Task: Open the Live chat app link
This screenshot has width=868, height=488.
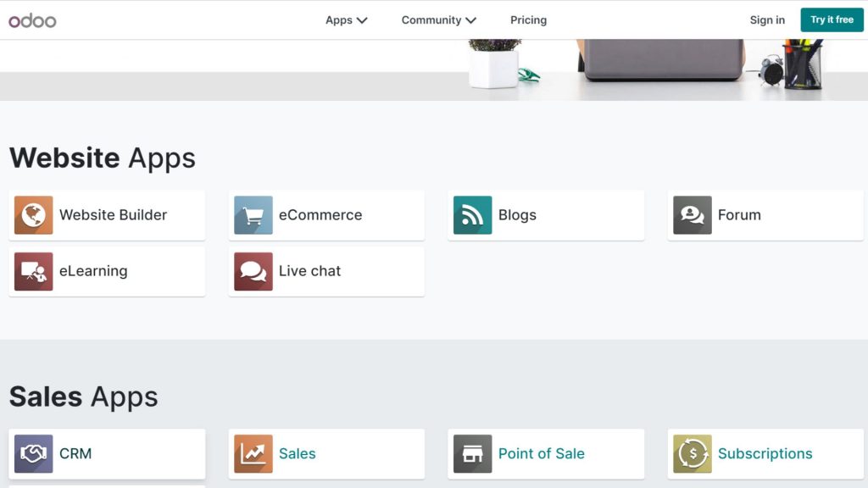Action: [x=326, y=272]
